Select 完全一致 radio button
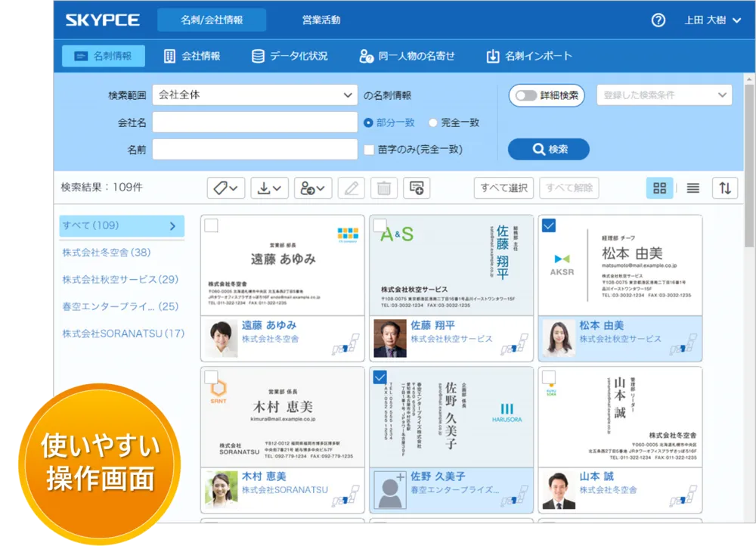Viewport: 756px width, 546px height. pyautogui.click(x=433, y=123)
